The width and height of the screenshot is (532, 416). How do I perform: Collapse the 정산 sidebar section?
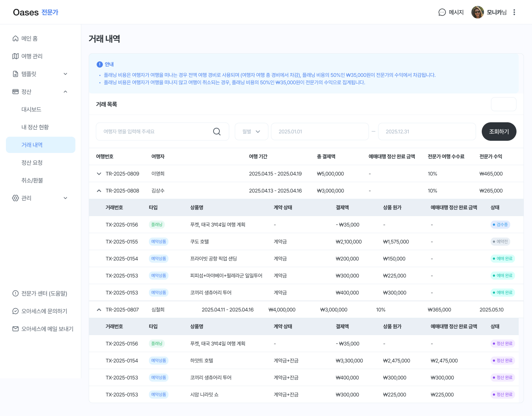coord(65,92)
